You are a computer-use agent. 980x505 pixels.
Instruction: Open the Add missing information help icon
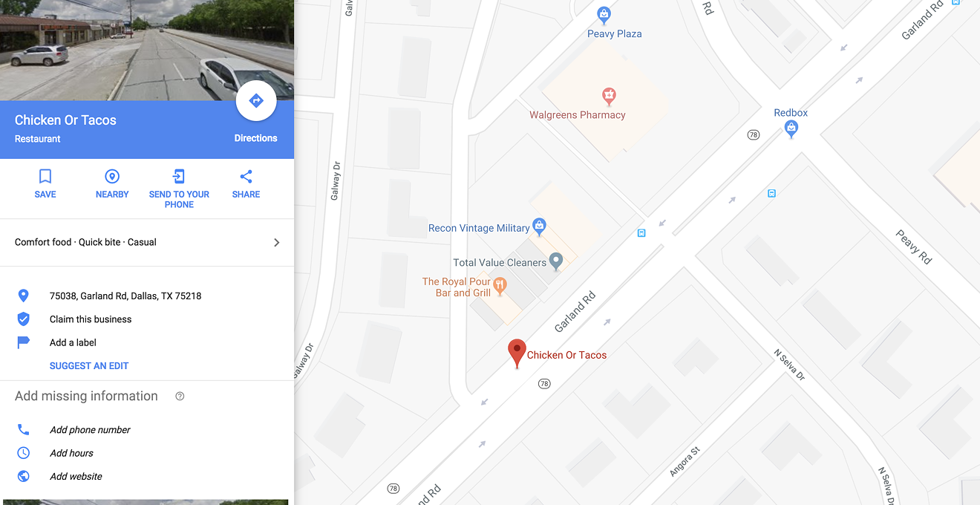180,397
